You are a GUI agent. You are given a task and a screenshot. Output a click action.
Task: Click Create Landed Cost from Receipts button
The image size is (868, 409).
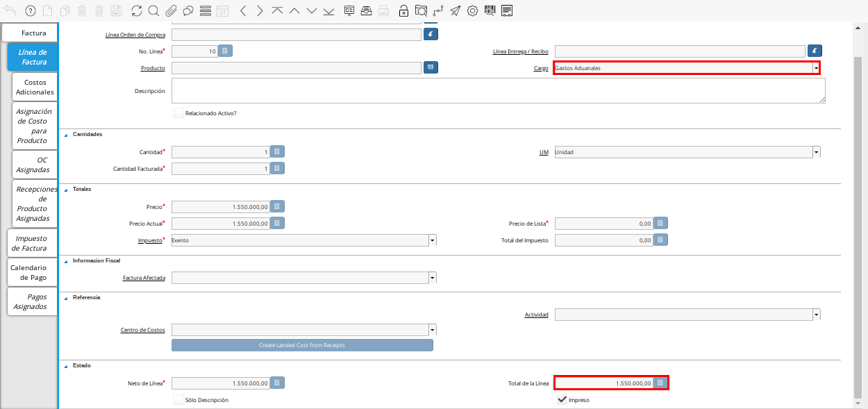(302, 345)
